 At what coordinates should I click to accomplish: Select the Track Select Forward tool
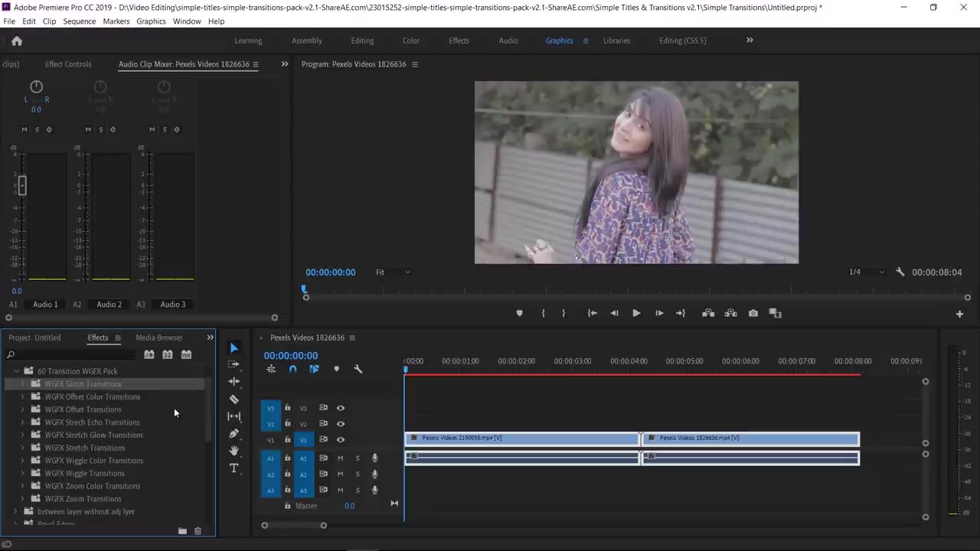tap(234, 364)
